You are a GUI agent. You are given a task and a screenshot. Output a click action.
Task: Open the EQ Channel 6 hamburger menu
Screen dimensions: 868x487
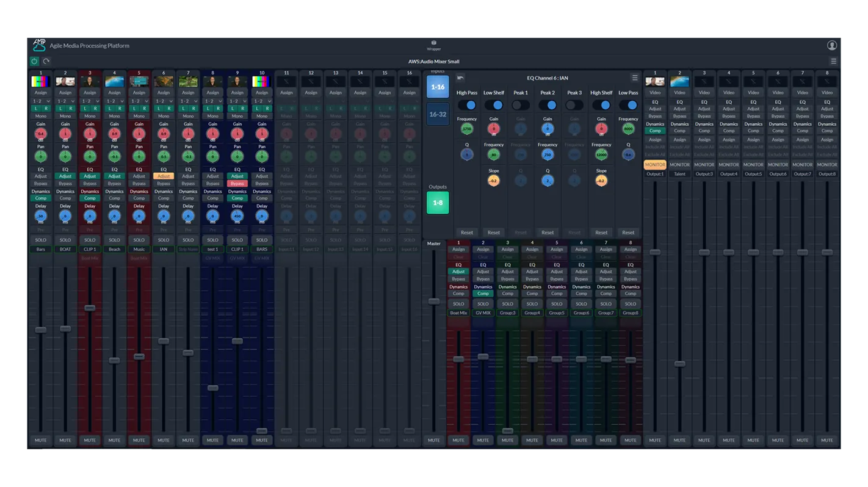tap(635, 78)
